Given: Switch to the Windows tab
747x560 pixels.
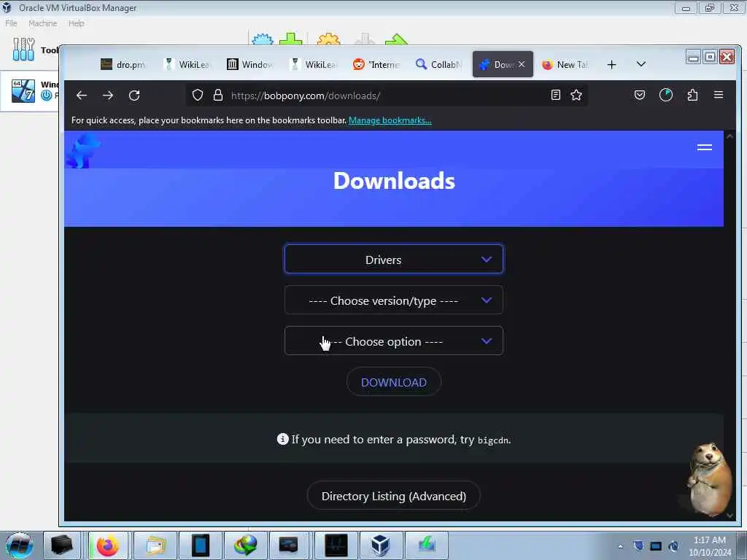Looking at the screenshot, I should 249,64.
